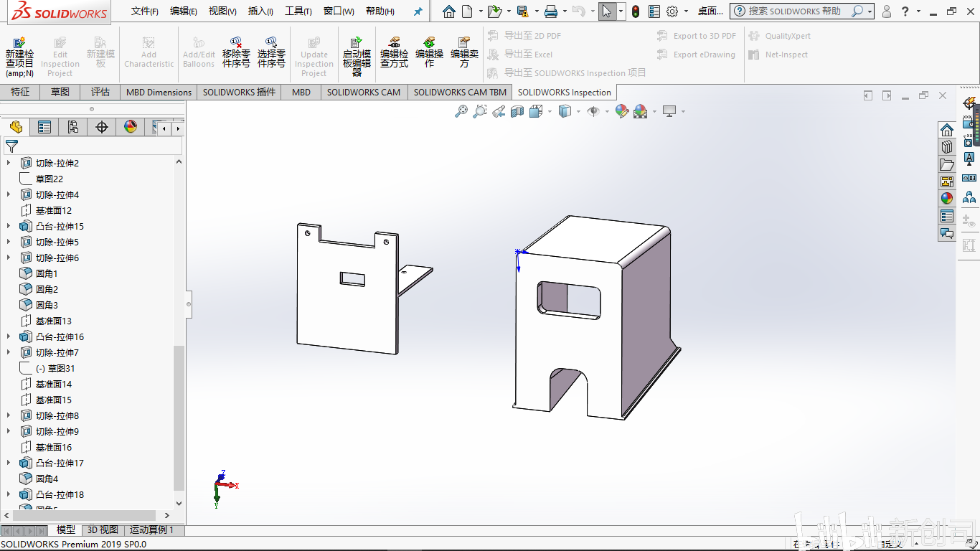Toggle the Section View icon
The image size is (980, 551).
(517, 111)
